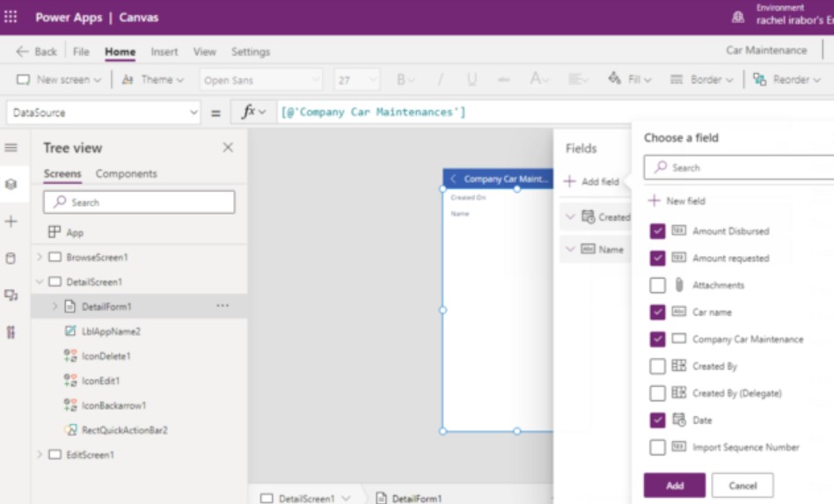834x504 pixels.
Task: Open the Data sources cylinder icon
Action: [11, 259]
